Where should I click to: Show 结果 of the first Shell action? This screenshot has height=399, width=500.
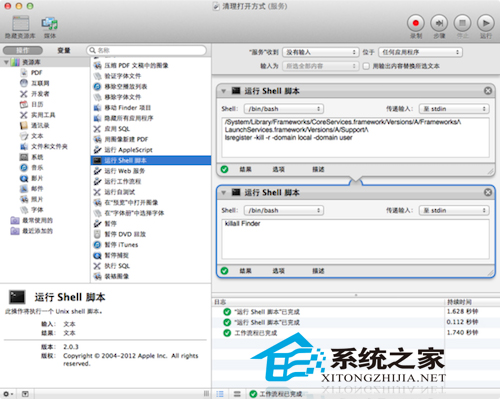(x=245, y=169)
